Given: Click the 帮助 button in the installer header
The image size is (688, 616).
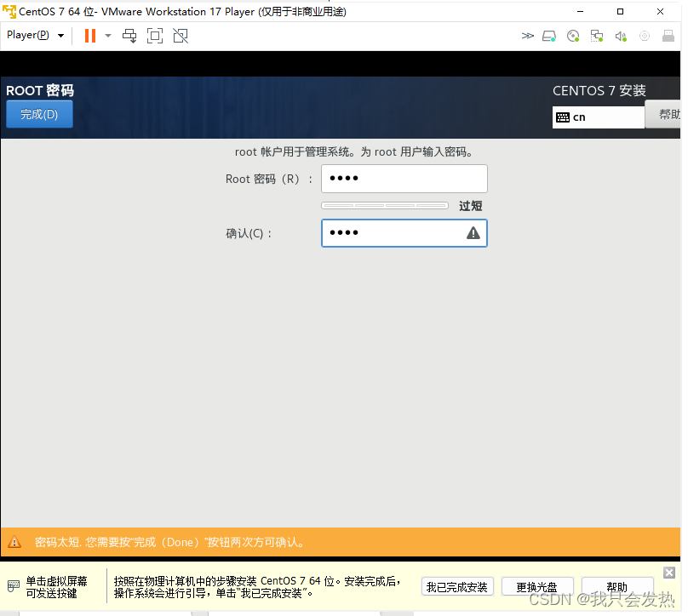Looking at the screenshot, I should click(663, 114).
